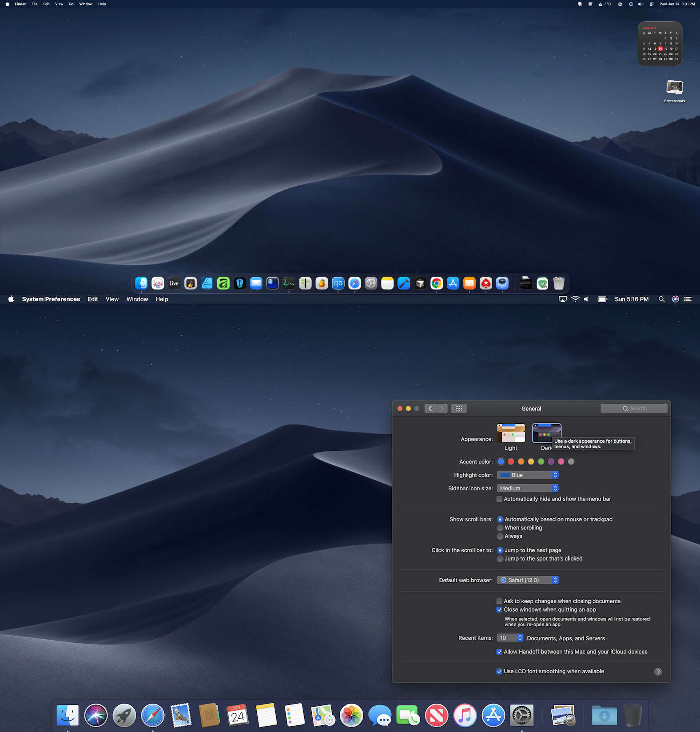This screenshot has height=732, width=700.
Task: Select show scroll bars When scrolling
Action: click(x=500, y=528)
